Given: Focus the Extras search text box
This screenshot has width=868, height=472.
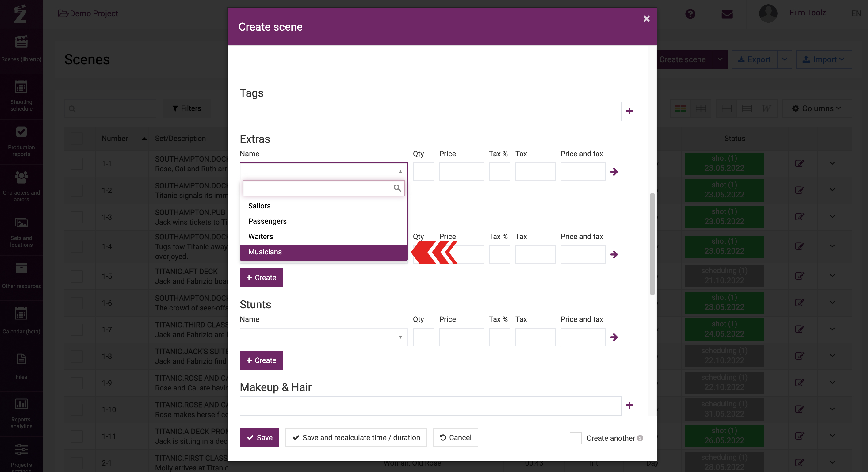Looking at the screenshot, I should pos(323,188).
